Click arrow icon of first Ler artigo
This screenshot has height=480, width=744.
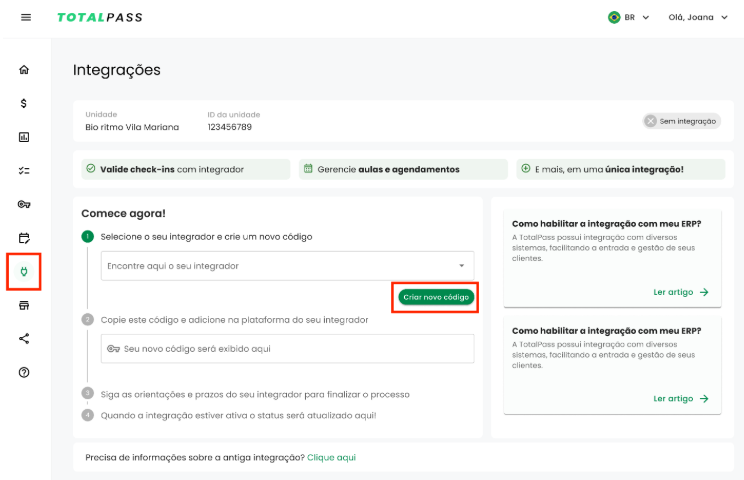point(704,292)
